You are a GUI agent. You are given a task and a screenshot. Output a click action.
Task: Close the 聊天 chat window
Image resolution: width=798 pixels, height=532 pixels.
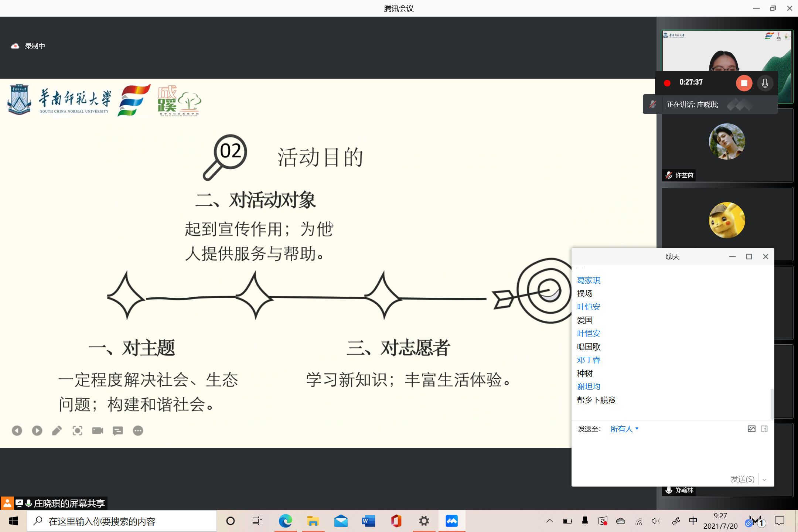coord(765,257)
